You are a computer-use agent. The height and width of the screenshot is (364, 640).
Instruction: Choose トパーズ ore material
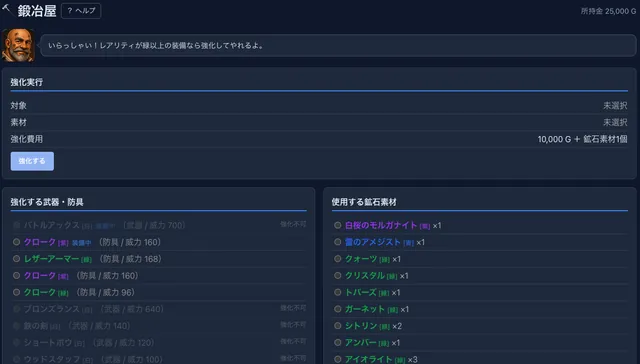tap(338, 292)
